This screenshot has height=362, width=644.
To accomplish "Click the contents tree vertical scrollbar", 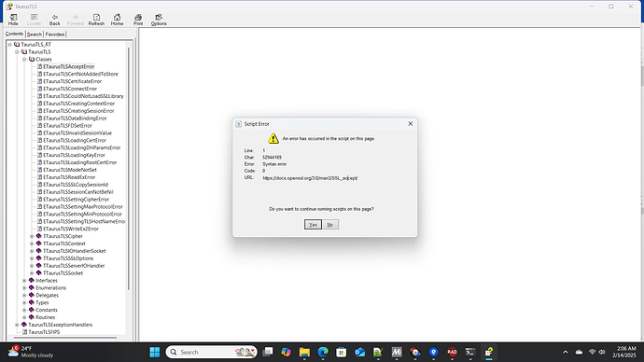I will (129, 168).
